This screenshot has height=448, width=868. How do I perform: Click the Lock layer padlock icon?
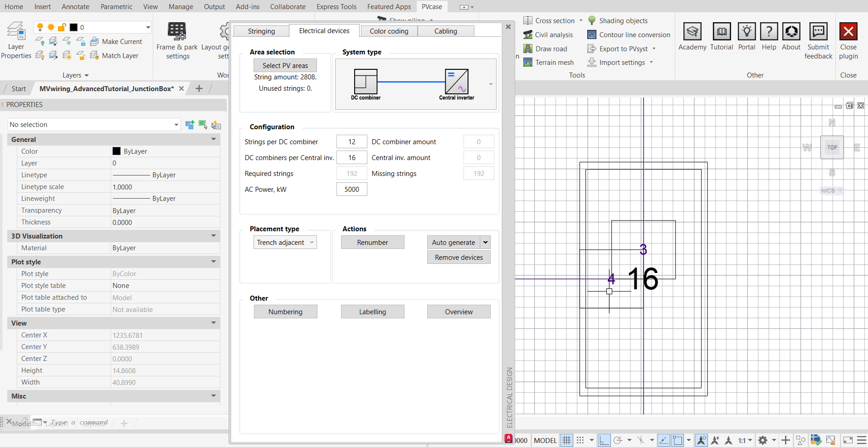tap(81, 42)
